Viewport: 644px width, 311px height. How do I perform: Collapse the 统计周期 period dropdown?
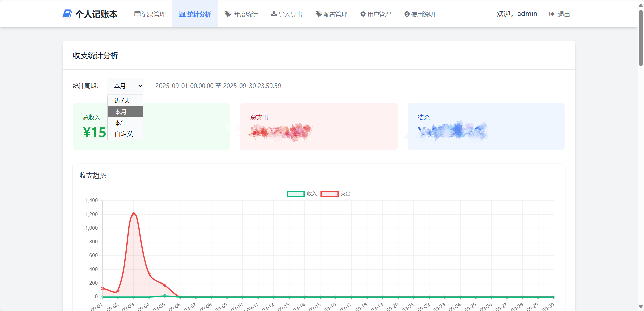point(125,86)
